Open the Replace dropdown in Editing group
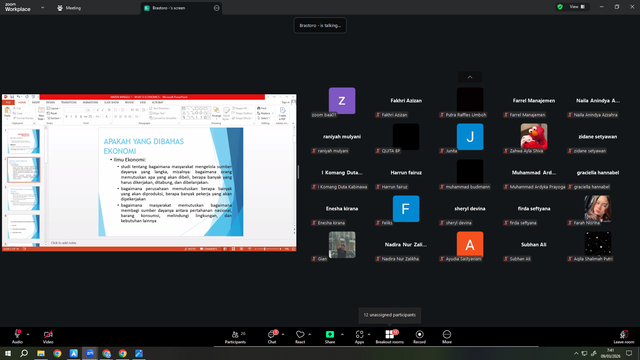 (265, 113)
